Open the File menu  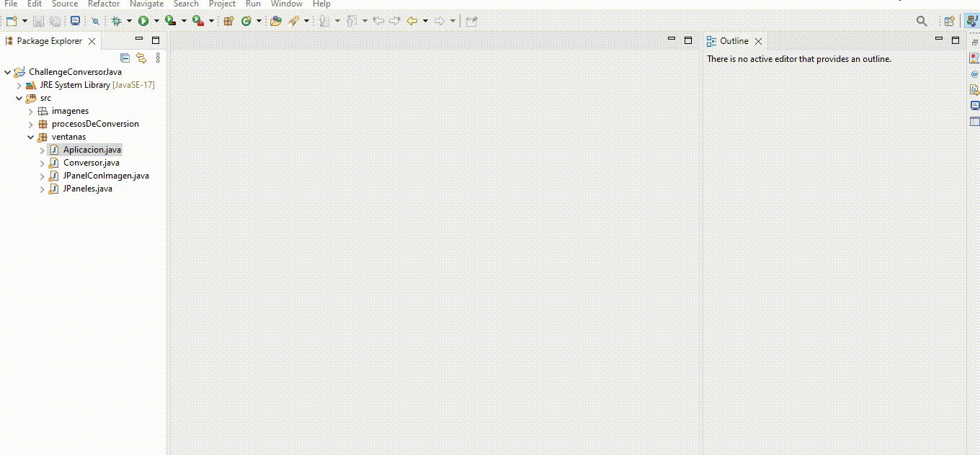[11, 4]
